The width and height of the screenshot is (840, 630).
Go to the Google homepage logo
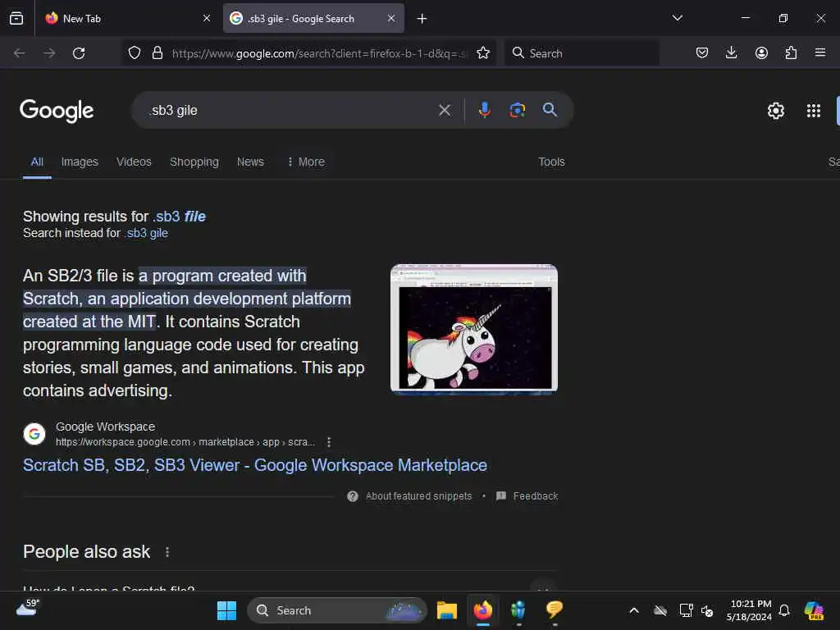pyautogui.click(x=57, y=111)
